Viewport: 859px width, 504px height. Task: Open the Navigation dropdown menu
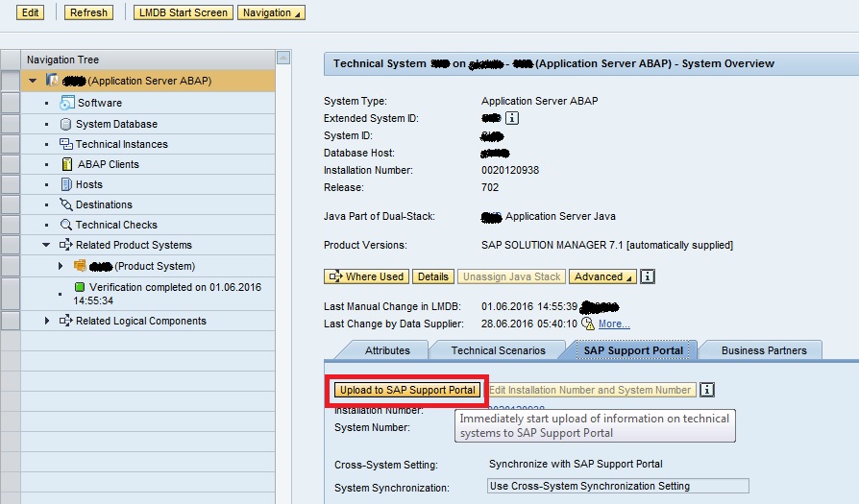[272, 12]
